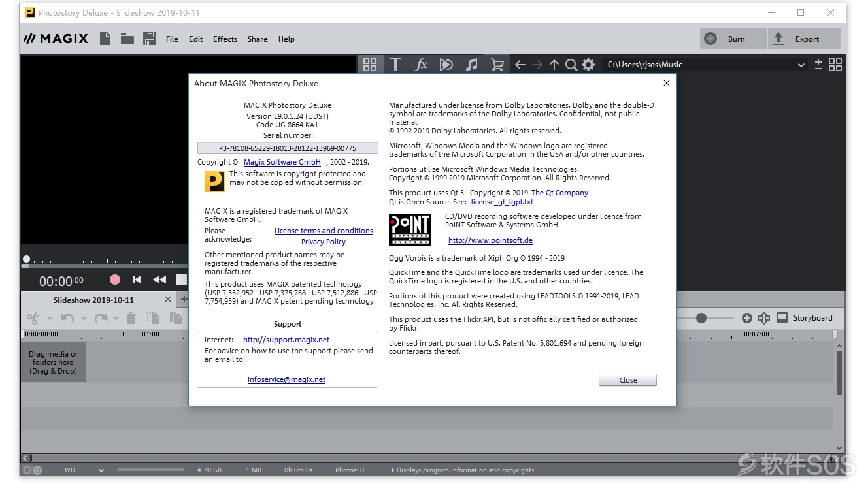Click the Photostory icon in About dialog
The image size is (868, 484).
click(215, 181)
